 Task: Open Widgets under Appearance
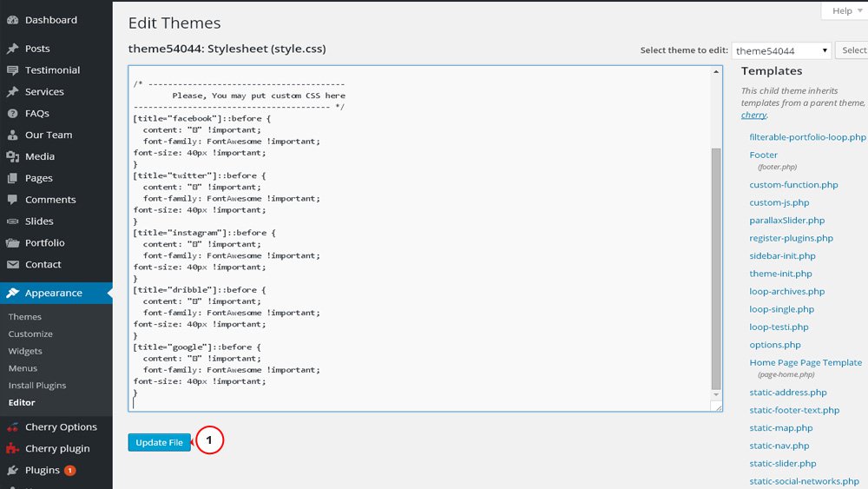(x=25, y=351)
